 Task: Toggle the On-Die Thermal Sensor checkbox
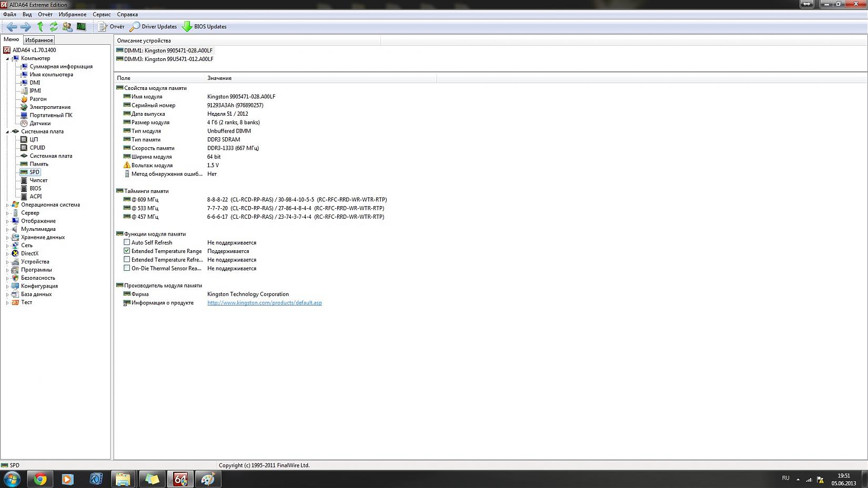[x=127, y=268]
